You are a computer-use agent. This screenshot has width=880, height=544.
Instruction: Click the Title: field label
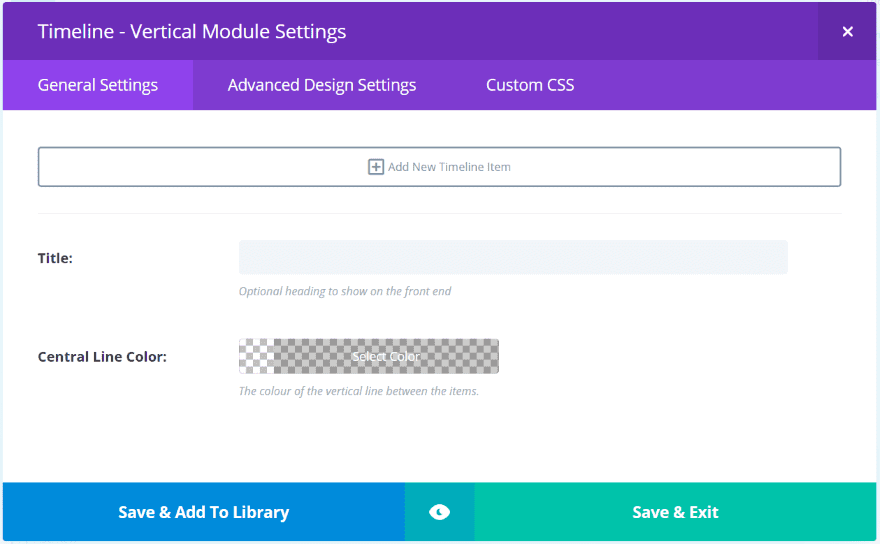click(55, 258)
